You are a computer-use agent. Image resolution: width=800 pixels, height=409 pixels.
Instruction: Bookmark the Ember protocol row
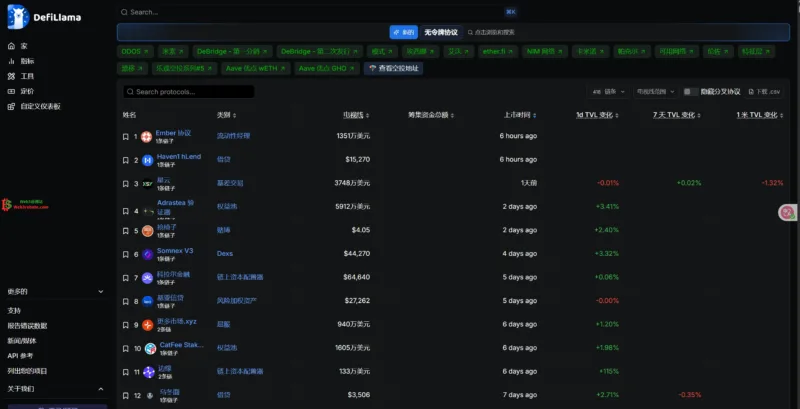(x=136, y=136)
